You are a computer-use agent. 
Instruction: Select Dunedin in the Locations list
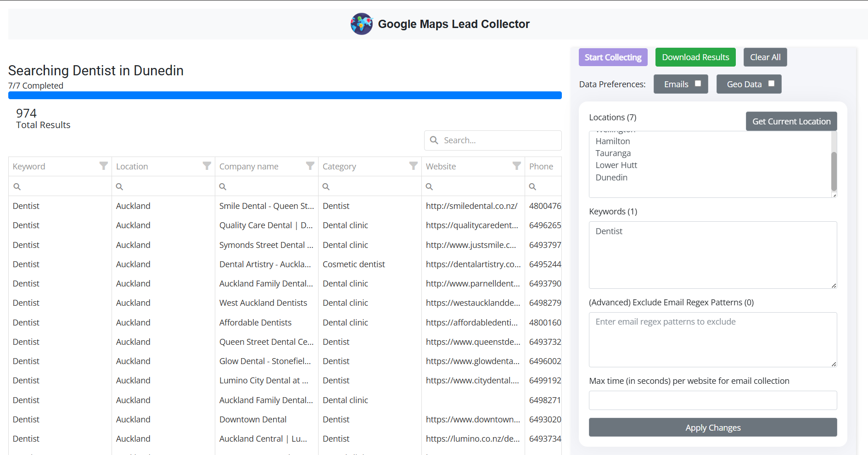click(611, 177)
